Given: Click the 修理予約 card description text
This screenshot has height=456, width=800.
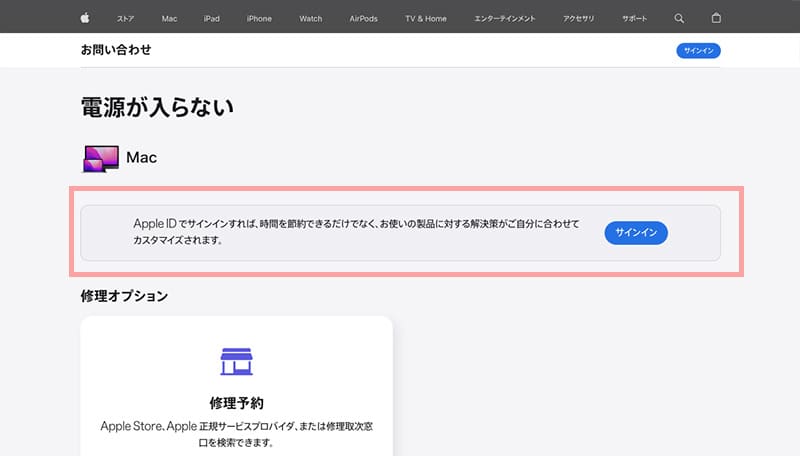Looking at the screenshot, I should (x=236, y=434).
